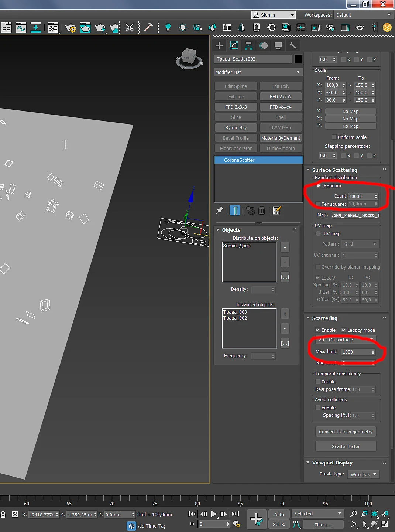This screenshot has height=532, width=395.
Task: Toggle the Legacy mode checkbox
Action: point(344,330)
